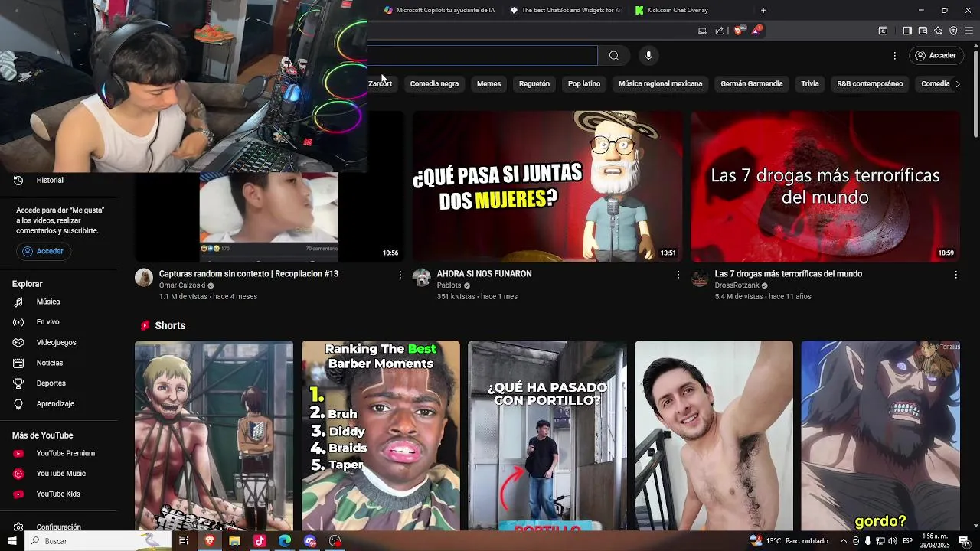Select the Trivia filter chip

tap(810, 84)
